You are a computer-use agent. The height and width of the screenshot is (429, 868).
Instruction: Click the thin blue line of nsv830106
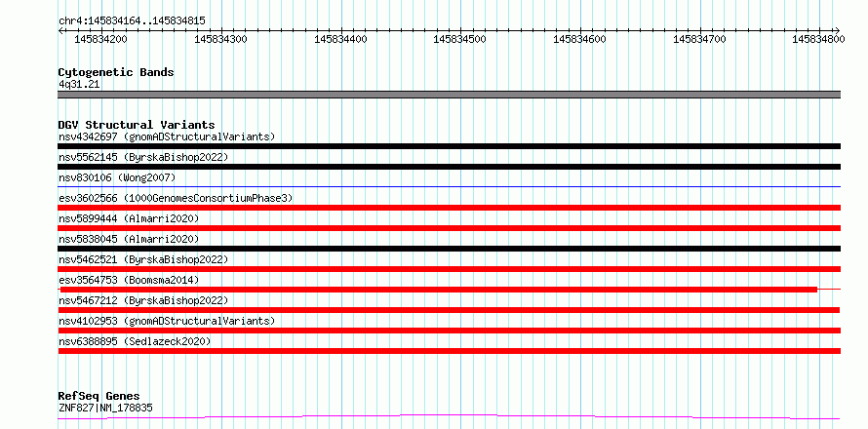coord(450,187)
